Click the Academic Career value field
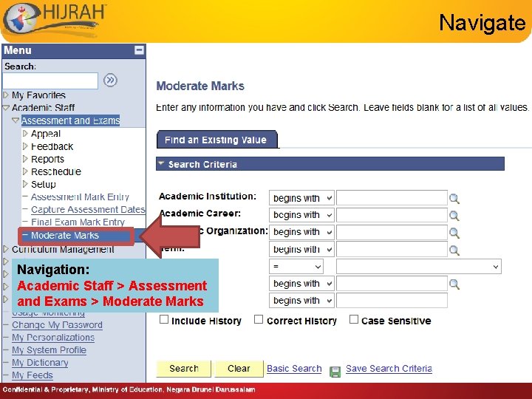The height and width of the screenshot is (399, 532). (x=392, y=215)
